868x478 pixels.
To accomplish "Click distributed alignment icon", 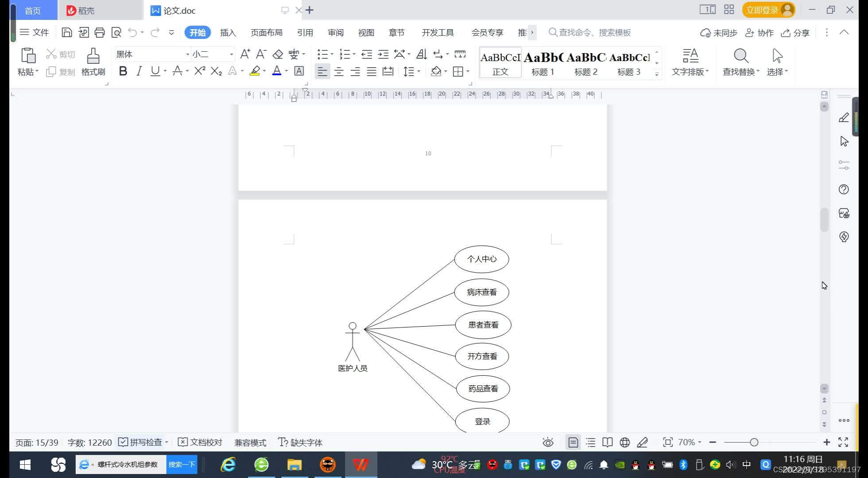I will click(388, 71).
